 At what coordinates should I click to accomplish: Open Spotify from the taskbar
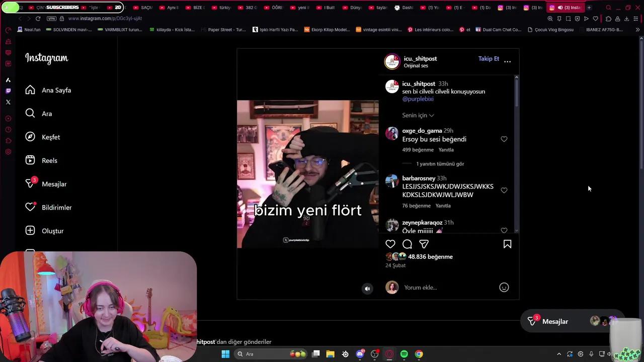404,354
